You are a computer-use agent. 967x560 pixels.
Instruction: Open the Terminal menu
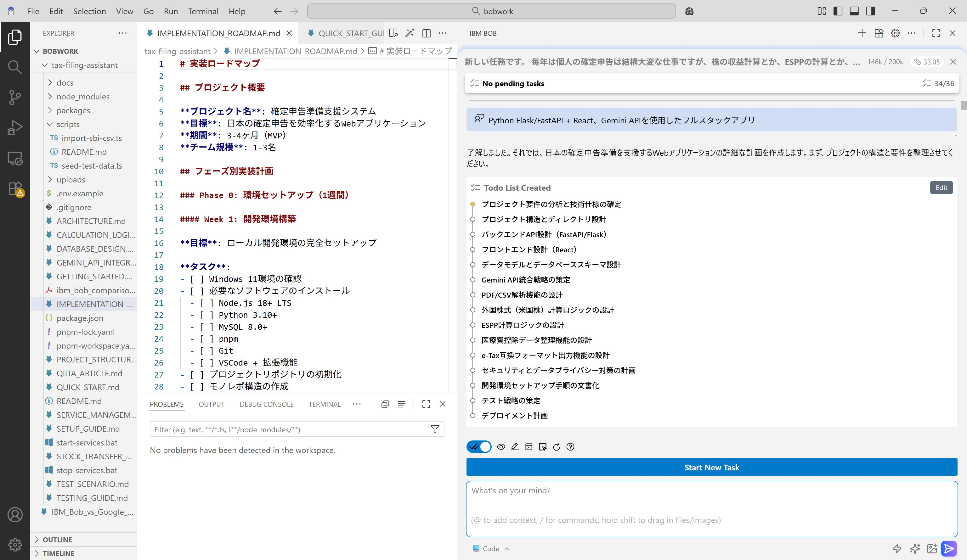203,11
